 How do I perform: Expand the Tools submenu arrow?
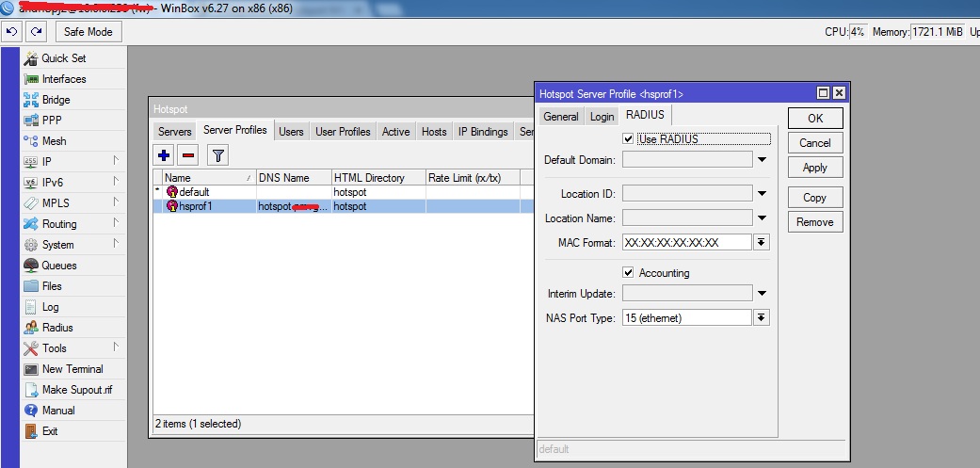point(116,347)
